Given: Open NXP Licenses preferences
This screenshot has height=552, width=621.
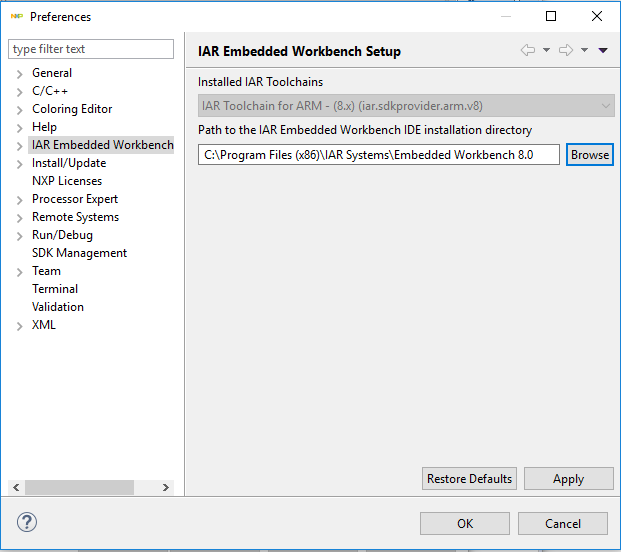Looking at the screenshot, I should (67, 181).
